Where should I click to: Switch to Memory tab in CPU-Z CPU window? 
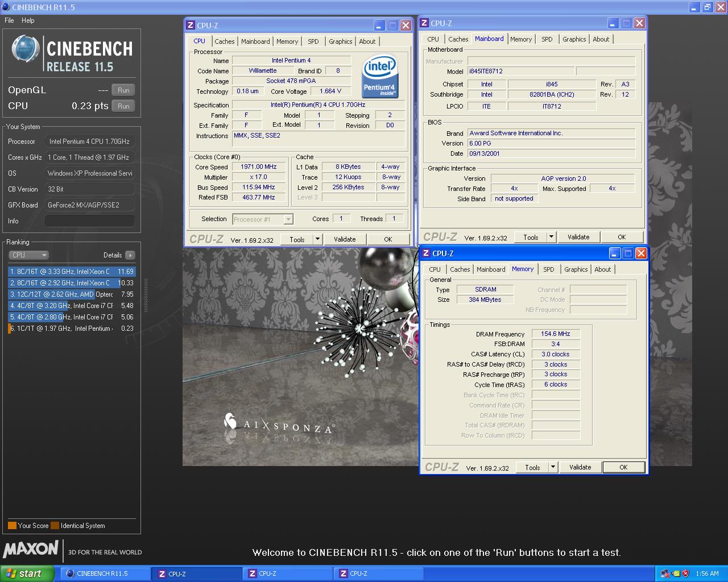(x=287, y=41)
